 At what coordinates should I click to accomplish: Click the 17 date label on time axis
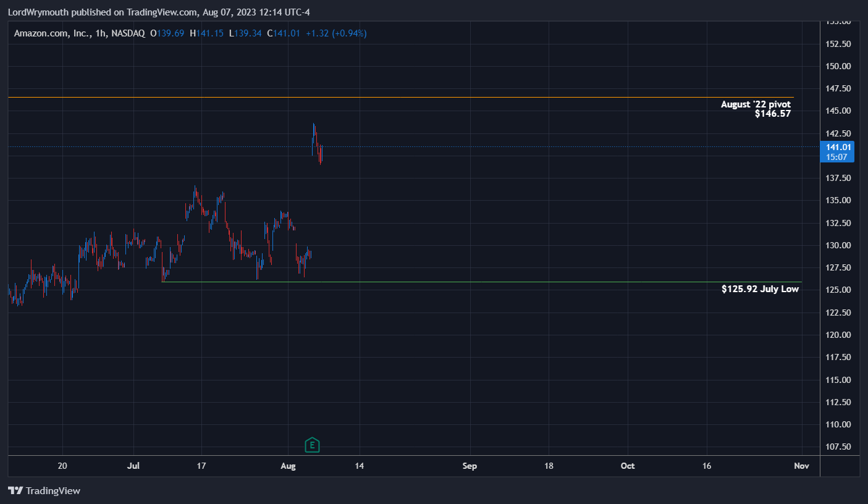coord(200,466)
